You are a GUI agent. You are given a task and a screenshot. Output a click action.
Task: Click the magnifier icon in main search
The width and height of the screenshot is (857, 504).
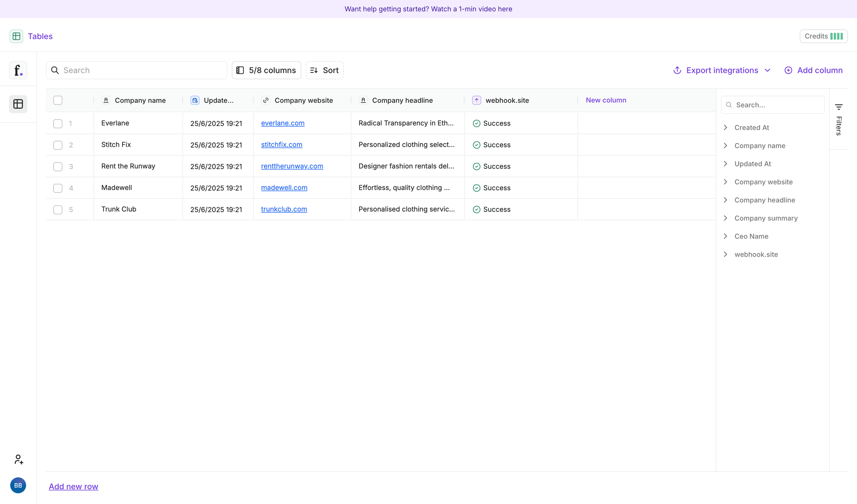[55, 70]
